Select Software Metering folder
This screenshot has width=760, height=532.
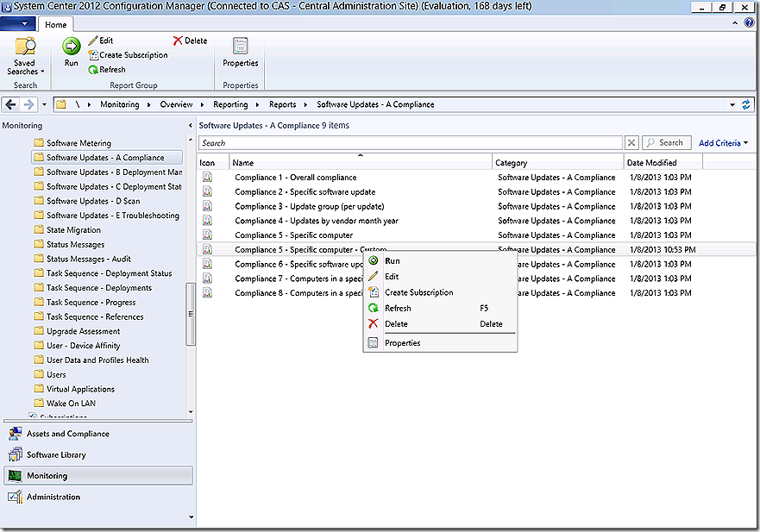[x=72, y=143]
